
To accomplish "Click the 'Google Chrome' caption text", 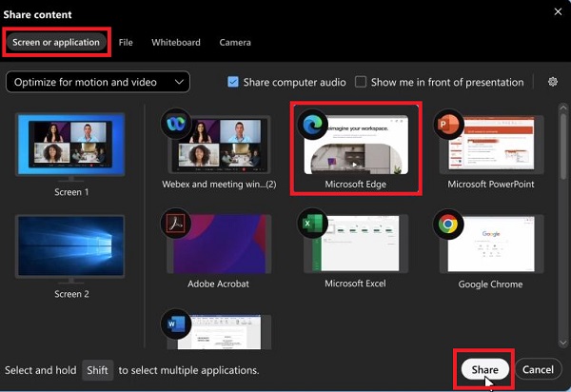I will point(490,284).
